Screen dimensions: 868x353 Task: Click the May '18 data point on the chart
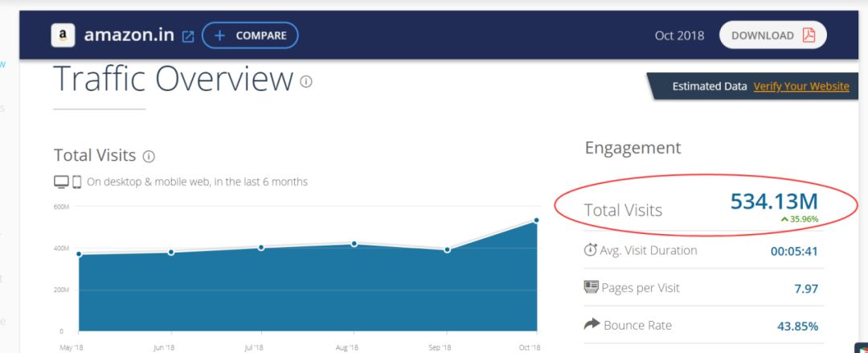[x=79, y=254]
